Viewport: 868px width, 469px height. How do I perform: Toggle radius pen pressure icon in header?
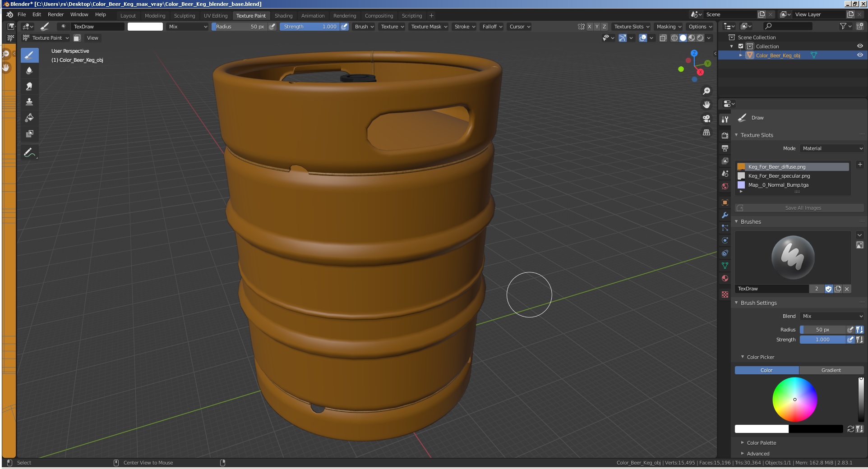(272, 27)
